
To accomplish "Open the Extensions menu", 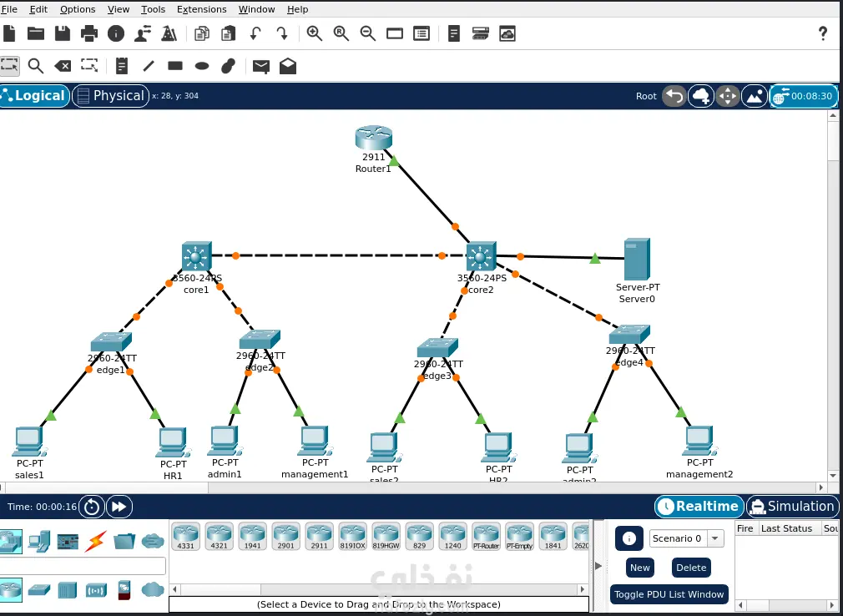I will (202, 9).
